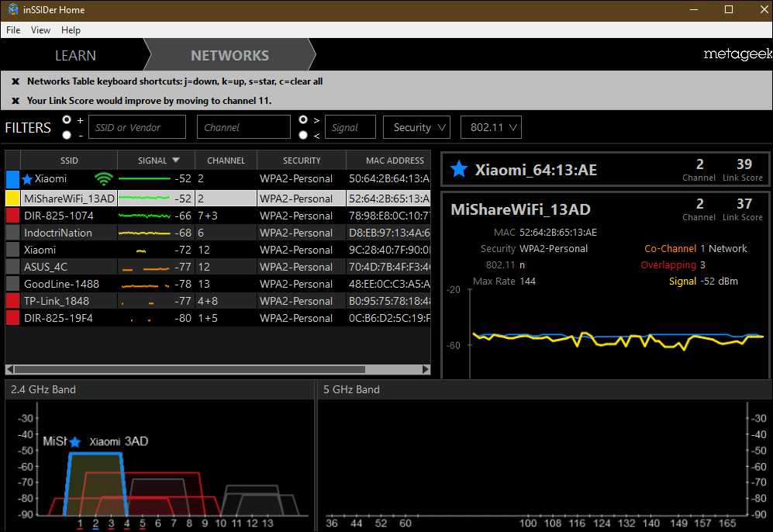Image resolution: width=773 pixels, height=532 pixels.
Task: Open the View menu
Action: pos(40,30)
